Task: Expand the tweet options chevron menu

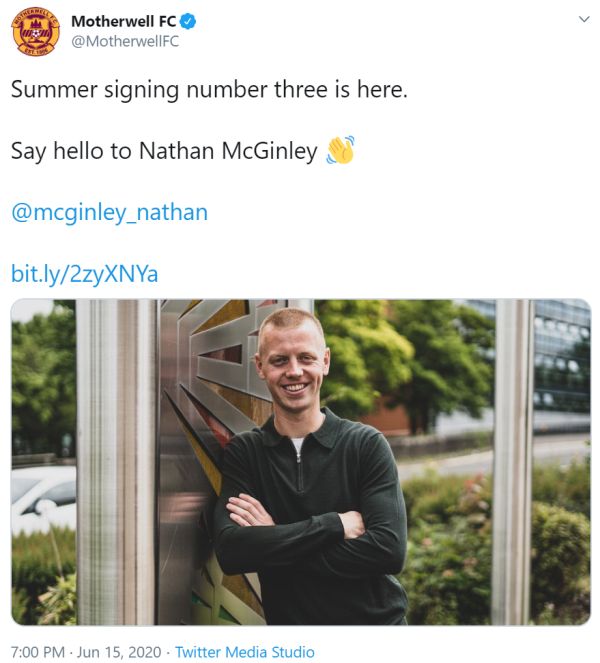Action: [584, 19]
